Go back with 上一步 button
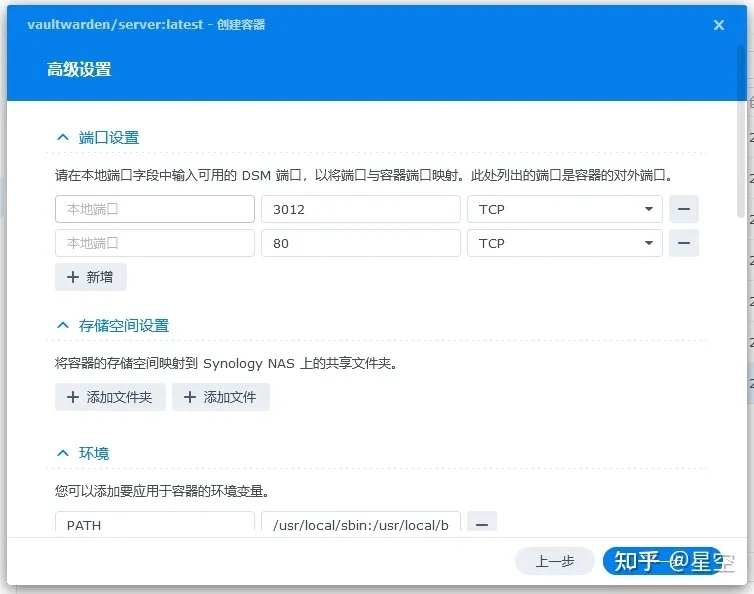 coord(554,561)
